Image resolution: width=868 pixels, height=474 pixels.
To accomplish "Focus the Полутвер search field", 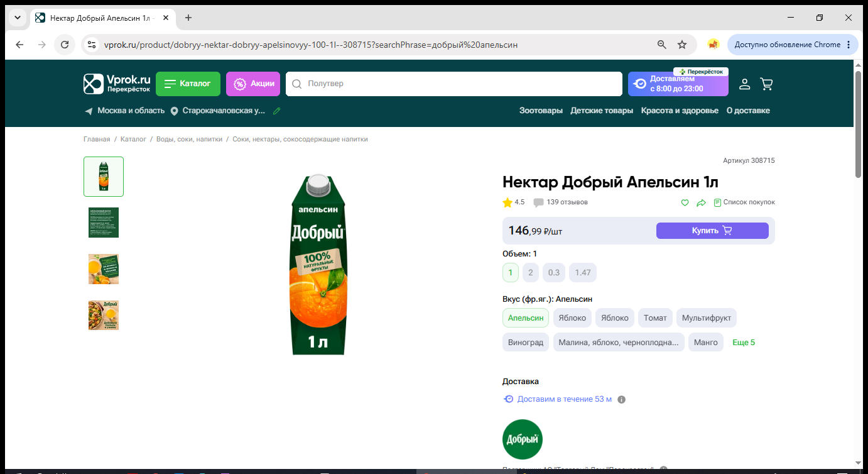I will pos(453,84).
